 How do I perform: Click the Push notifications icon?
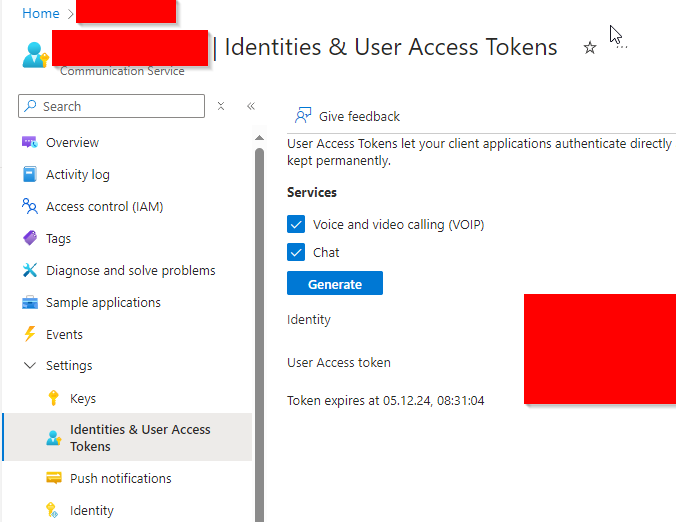point(53,478)
